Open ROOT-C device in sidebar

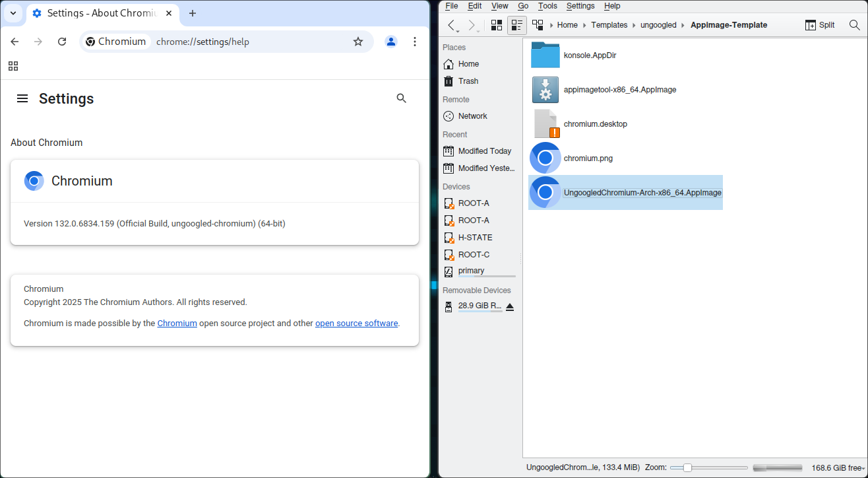pos(480,255)
